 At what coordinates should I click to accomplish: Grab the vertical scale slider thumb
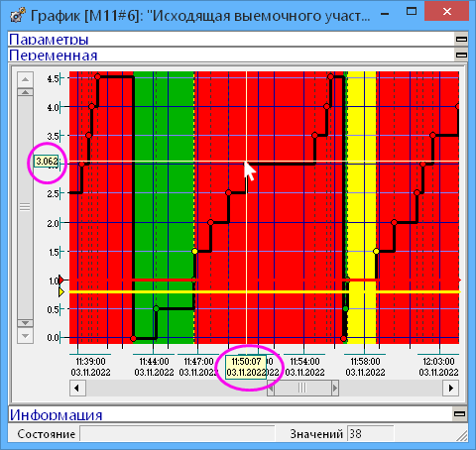point(25,207)
